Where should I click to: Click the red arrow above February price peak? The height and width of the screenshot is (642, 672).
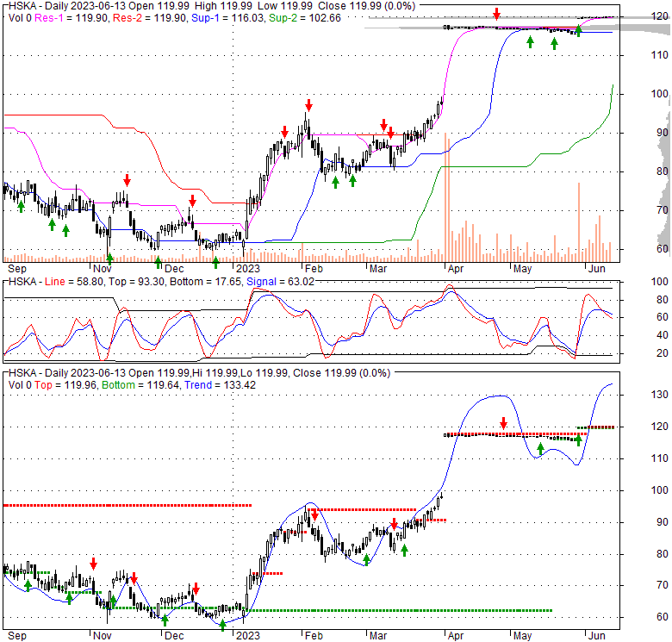coord(308,104)
